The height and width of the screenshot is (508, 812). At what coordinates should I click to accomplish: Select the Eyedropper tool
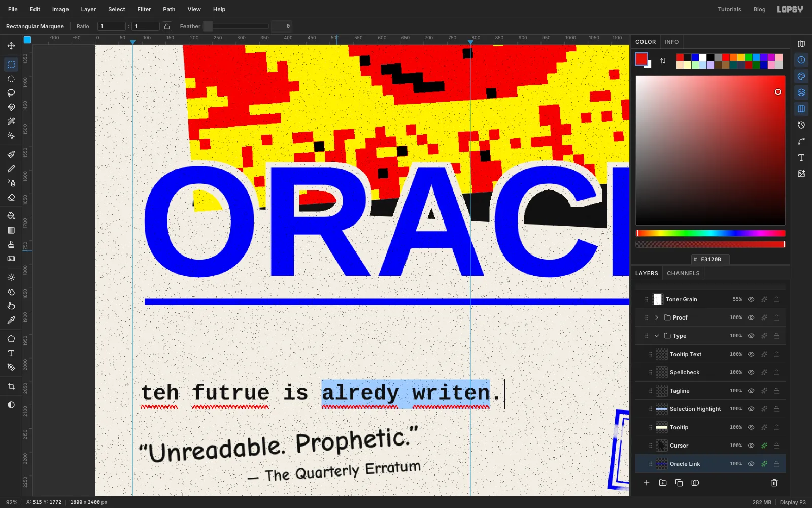pyautogui.click(x=11, y=320)
